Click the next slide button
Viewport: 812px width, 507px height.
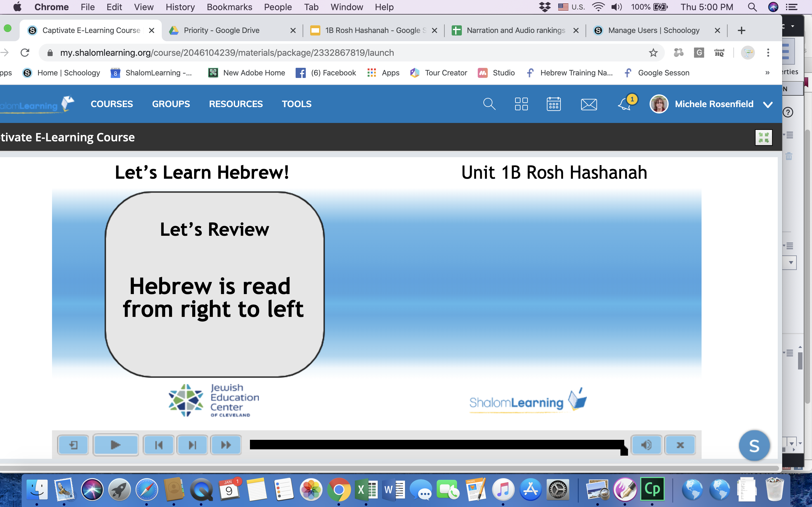[x=192, y=445]
